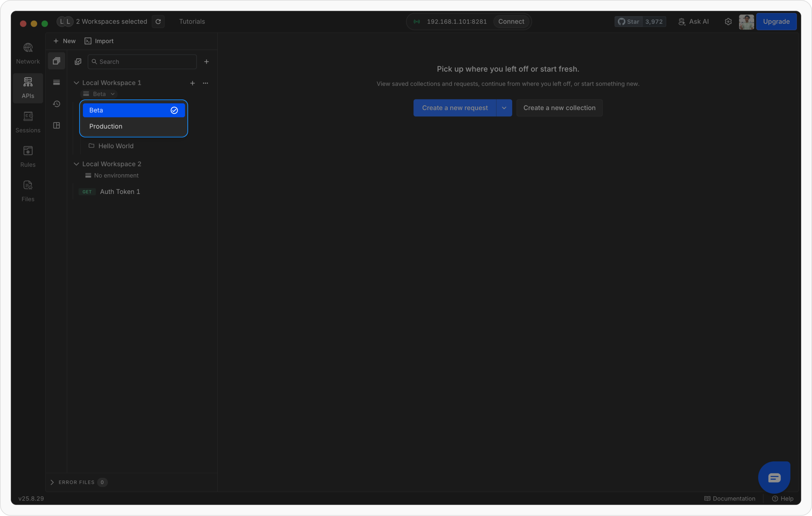Choose the Production environment option
The height and width of the screenshot is (516, 812).
pos(134,126)
